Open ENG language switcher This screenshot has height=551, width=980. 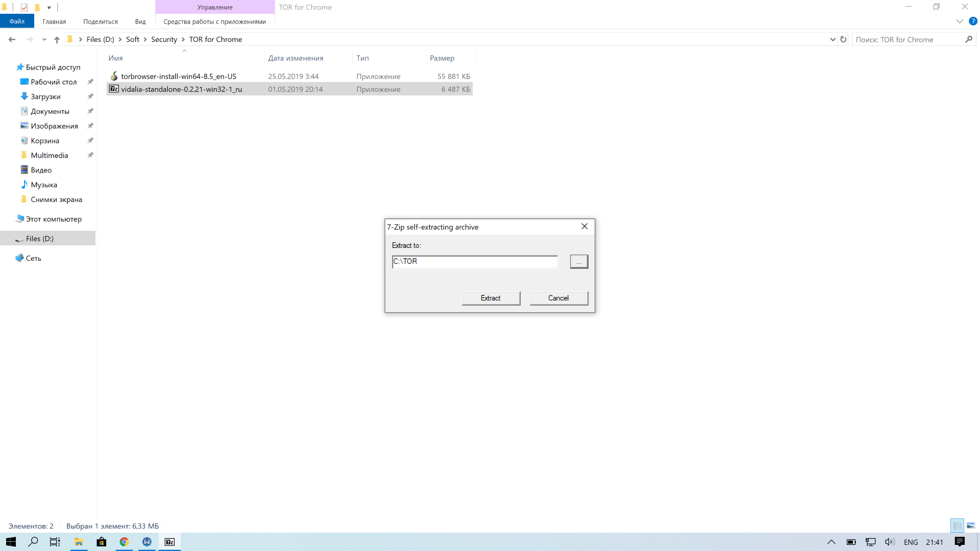(911, 542)
